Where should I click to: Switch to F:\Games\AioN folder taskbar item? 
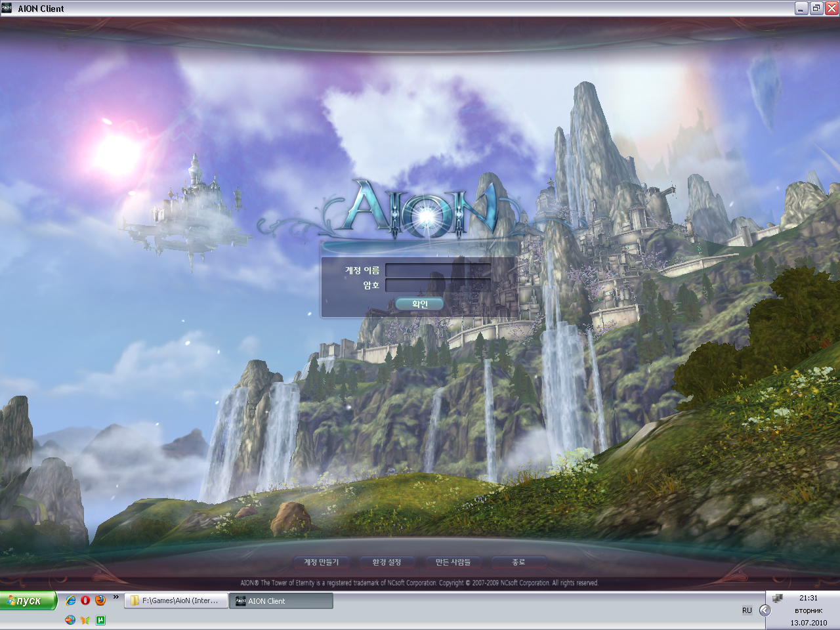176,600
